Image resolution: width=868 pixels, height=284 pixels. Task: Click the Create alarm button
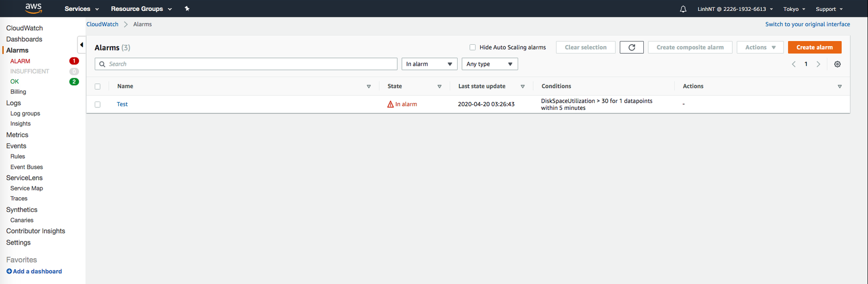[814, 47]
